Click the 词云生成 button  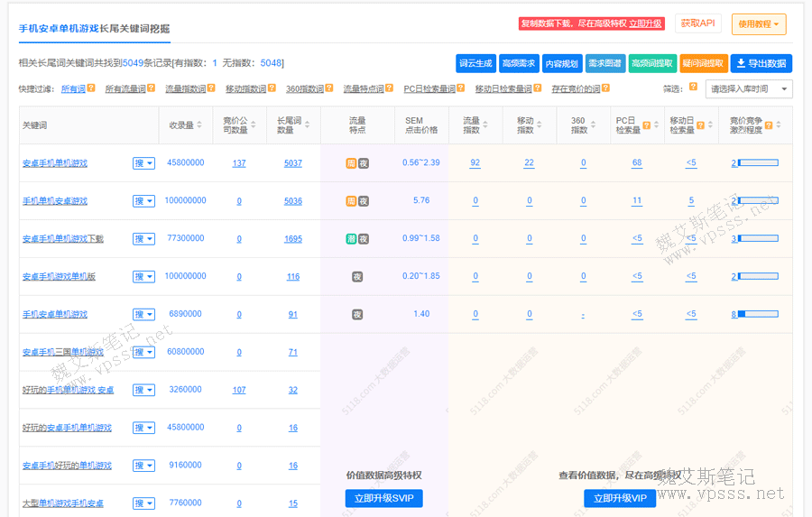[x=475, y=63]
